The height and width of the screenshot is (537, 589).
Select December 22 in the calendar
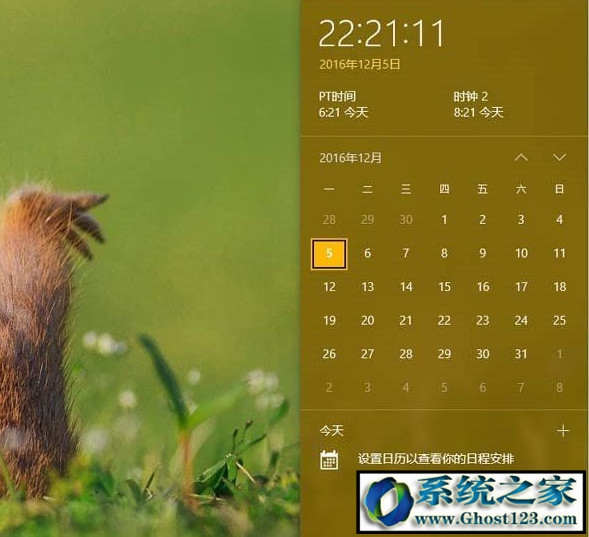click(x=444, y=320)
